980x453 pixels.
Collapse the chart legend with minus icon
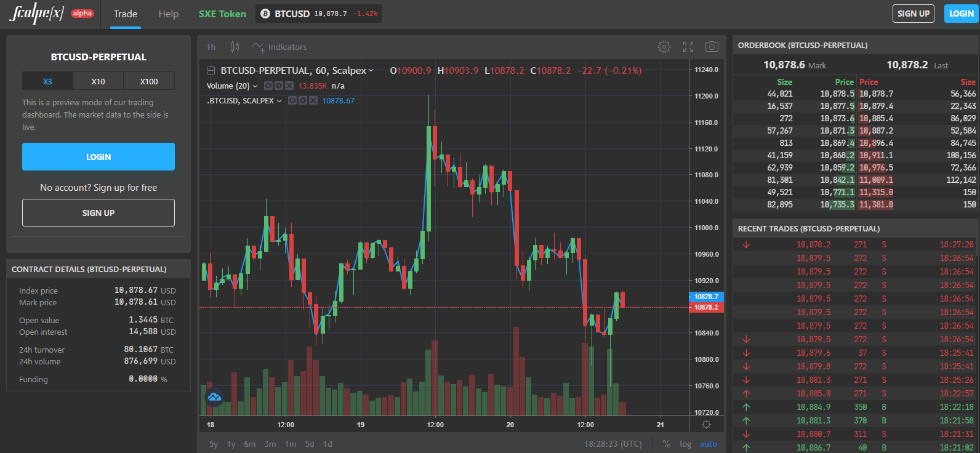211,71
